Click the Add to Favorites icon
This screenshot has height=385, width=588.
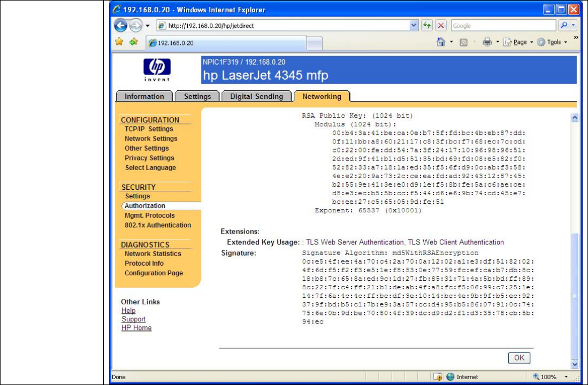(x=134, y=42)
